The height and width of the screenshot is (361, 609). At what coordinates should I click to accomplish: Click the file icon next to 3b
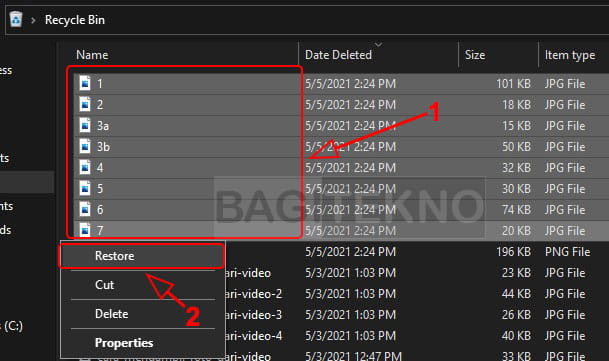[x=85, y=146]
